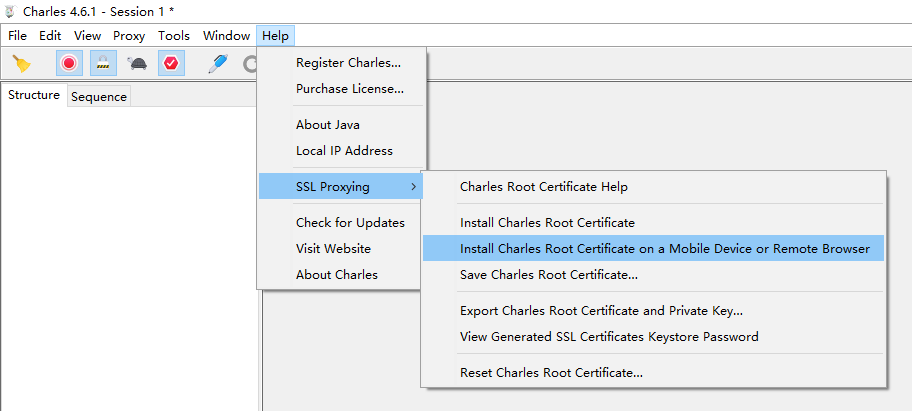Open the Proxy menu
Image resolution: width=912 pixels, height=411 pixels.
129,35
